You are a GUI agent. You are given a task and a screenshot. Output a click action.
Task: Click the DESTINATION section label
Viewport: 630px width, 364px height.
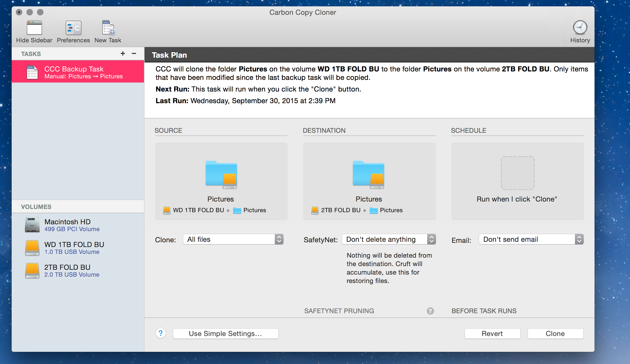pyautogui.click(x=324, y=130)
